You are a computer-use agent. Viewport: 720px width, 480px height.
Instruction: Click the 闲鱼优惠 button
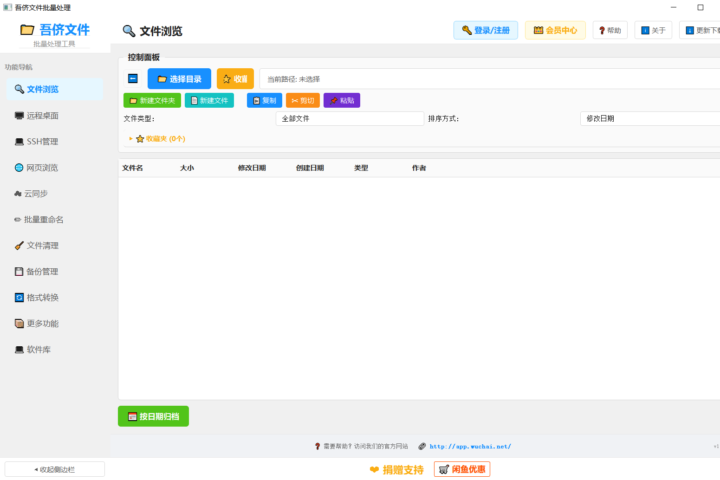(462, 469)
